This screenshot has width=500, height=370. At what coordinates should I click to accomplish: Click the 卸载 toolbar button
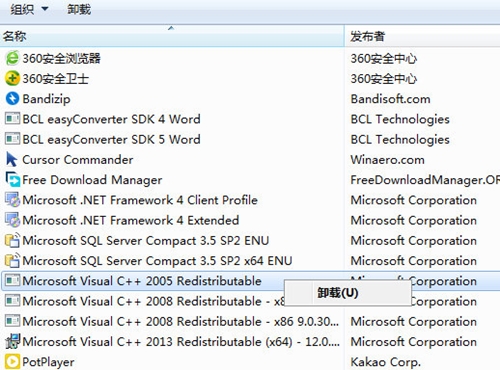click(79, 9)
